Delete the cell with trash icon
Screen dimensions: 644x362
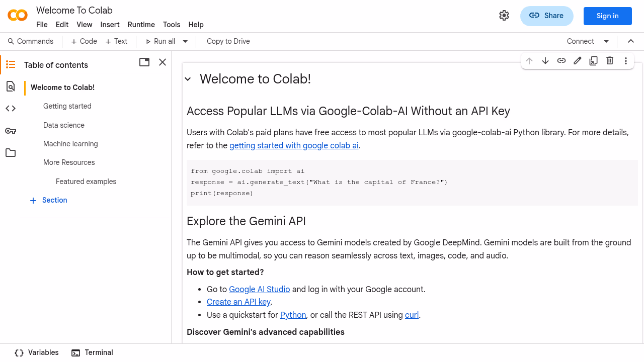pyautogui.click(x=610, y=61)
